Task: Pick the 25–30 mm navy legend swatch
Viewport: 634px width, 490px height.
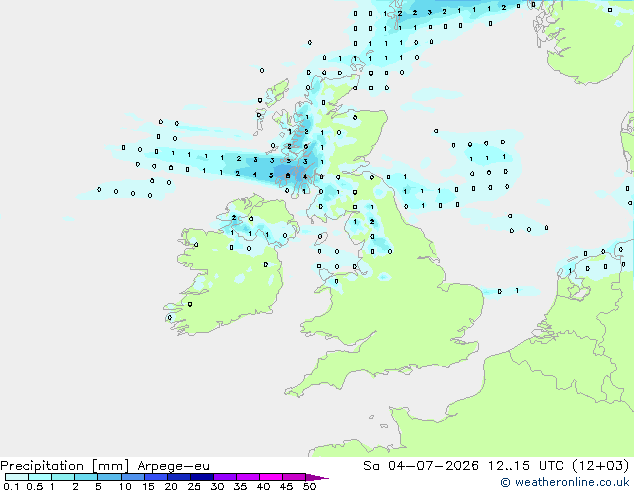Action: pos(201,477)
